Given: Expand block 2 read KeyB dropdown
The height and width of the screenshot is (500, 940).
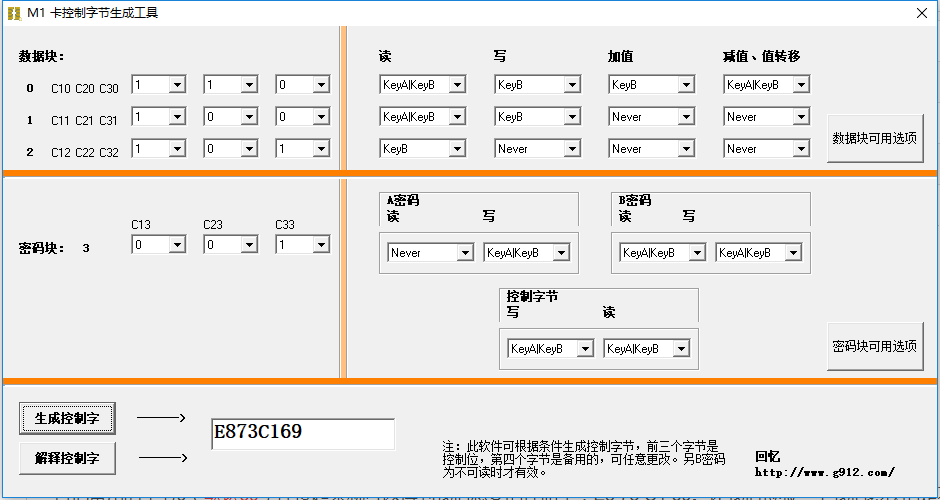Looking at the screenshot, I should [x=457, y=148].
